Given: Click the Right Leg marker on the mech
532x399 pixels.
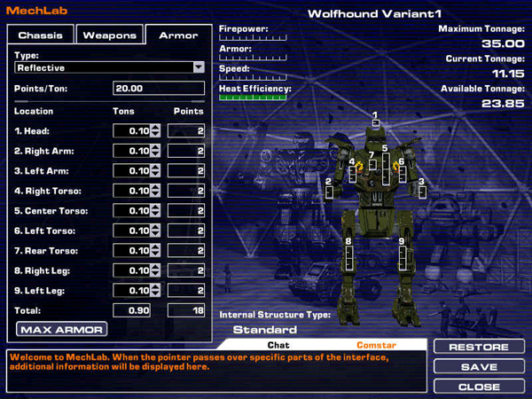Looking at the screenshot, I should pyautogui.click(x=349, y=257).
